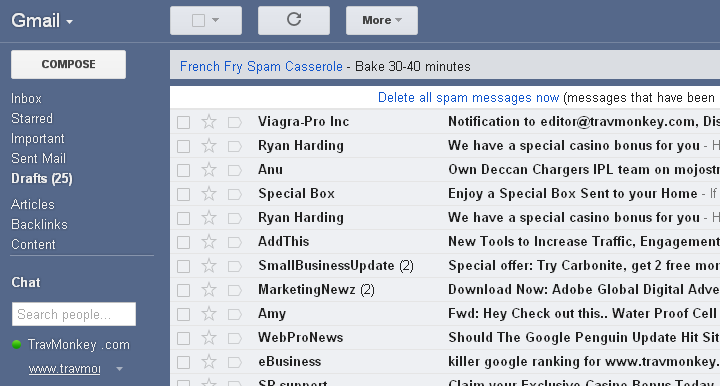Click the refresh button in toolbar
720x386 pixels.
(x=294, y=20)
